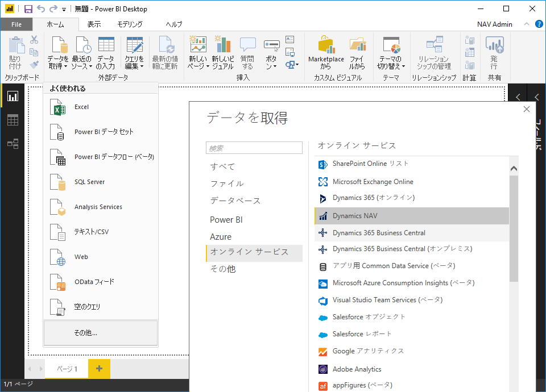The width and height of the screenshot is (546, 392).
Task: Choose Power BI データセット menu entry
Action: (101, 132)
